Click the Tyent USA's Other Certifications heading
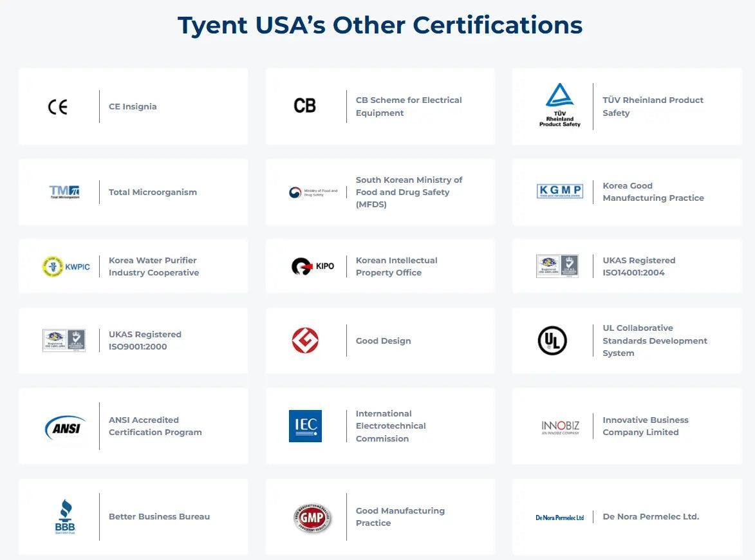 (380, 26)
